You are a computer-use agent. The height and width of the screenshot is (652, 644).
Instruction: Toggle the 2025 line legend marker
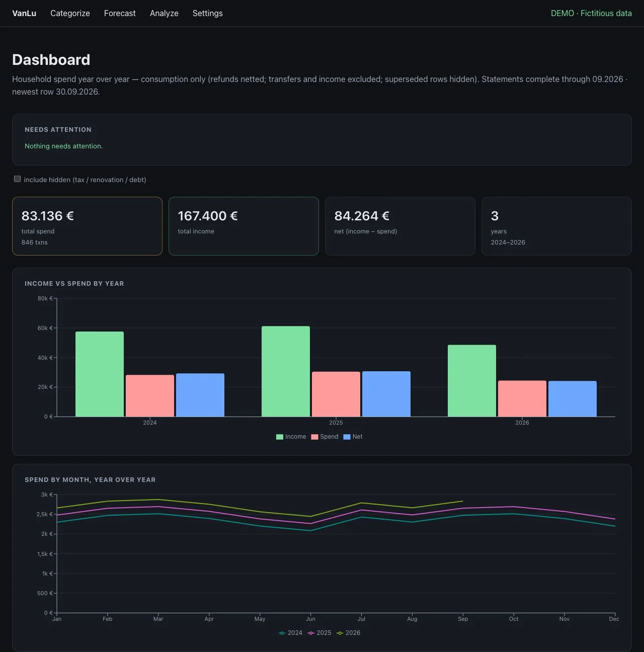click(x=311, y=633)
